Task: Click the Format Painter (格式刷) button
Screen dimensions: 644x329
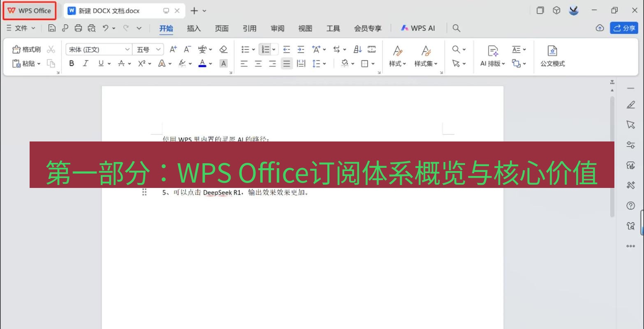Action: coord(27,49)
